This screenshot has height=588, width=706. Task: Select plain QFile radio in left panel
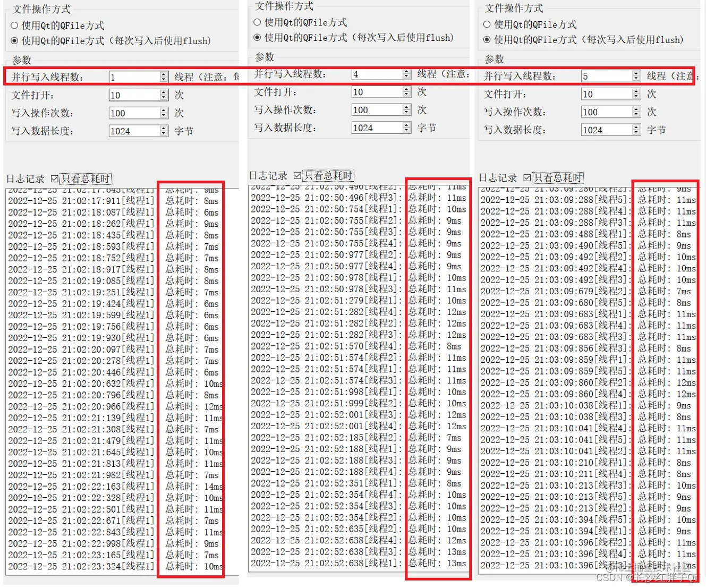tap(14, 25)
